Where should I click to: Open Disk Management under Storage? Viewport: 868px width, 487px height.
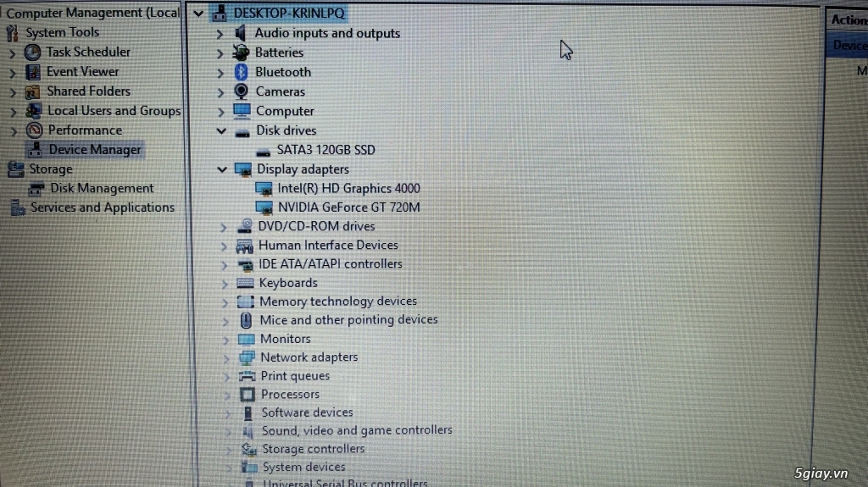tap(102, 188)
